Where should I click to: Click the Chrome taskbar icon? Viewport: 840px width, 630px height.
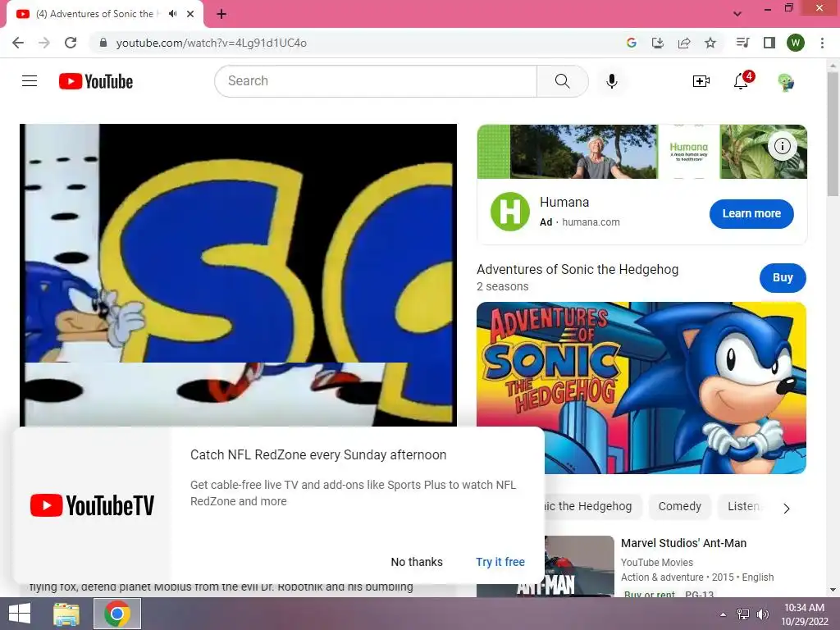(x=116, y=614)
